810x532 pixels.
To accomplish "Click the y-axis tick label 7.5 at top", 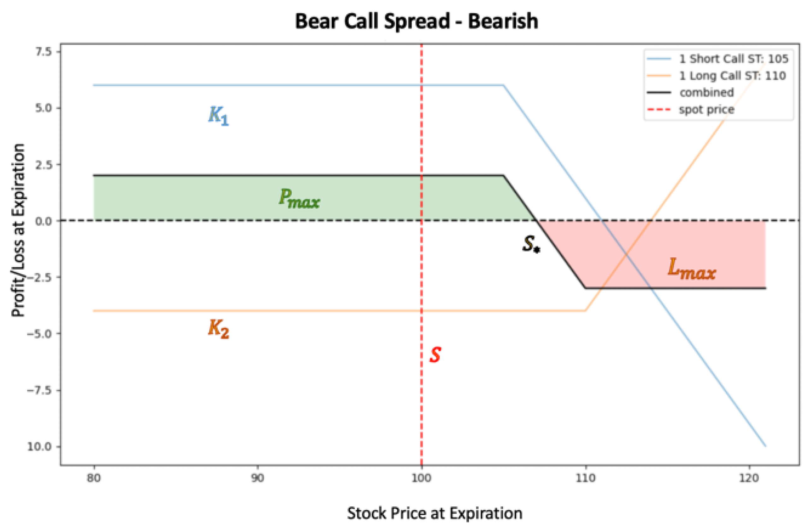I will 43,52.
